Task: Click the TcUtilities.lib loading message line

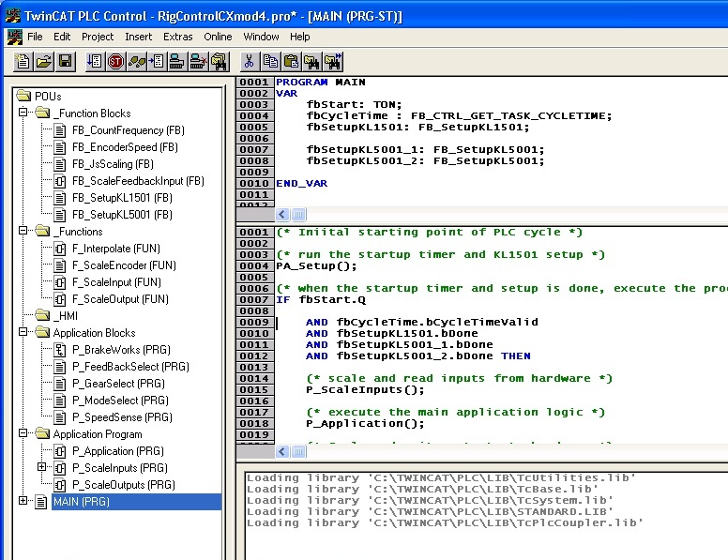Action: click(441, 477)
